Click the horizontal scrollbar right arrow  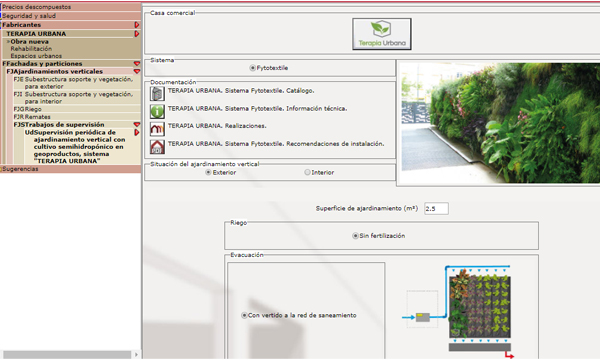click(x=136, y=355)
